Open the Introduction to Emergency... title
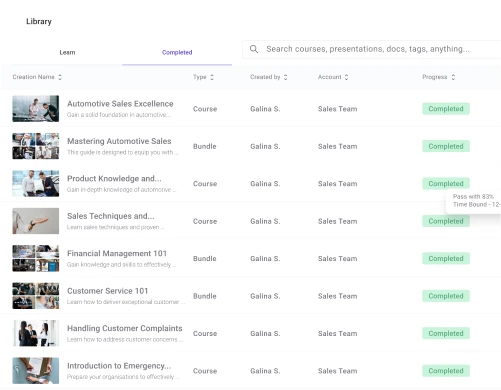Viewport: 501px width, 390px height. click(119, 366)
